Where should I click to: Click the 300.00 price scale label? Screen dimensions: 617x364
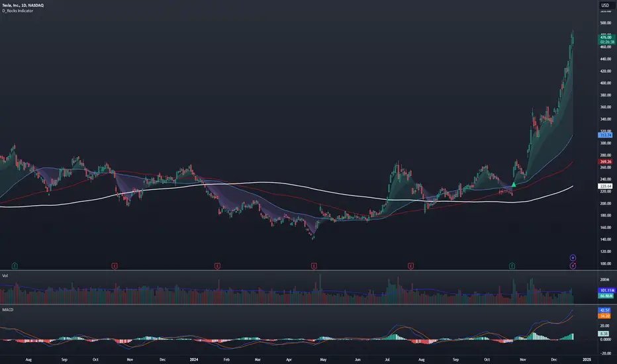coord(606,143)
